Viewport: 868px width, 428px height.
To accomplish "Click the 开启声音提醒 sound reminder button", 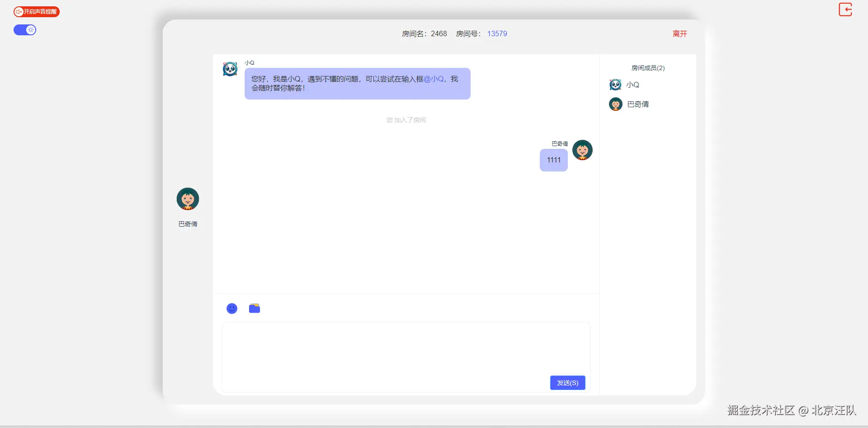I will tap(37, 12).
